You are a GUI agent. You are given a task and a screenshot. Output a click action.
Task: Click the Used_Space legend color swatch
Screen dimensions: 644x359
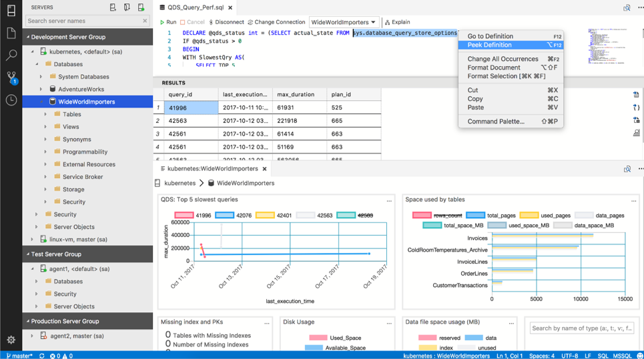click(x=318, y=338)
